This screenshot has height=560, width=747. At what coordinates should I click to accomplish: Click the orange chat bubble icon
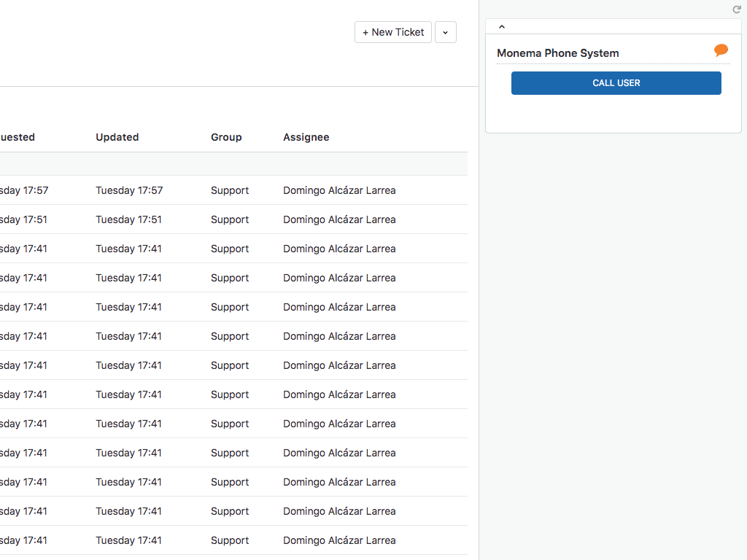[x=721, y=50]
